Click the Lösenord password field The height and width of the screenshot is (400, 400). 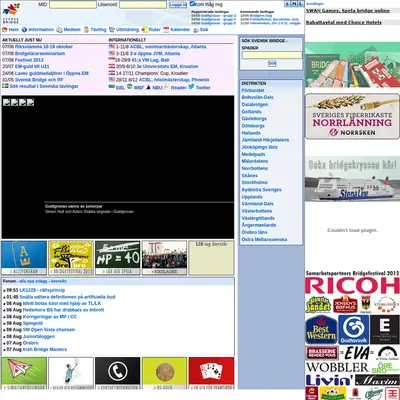[x=143, y=5]
